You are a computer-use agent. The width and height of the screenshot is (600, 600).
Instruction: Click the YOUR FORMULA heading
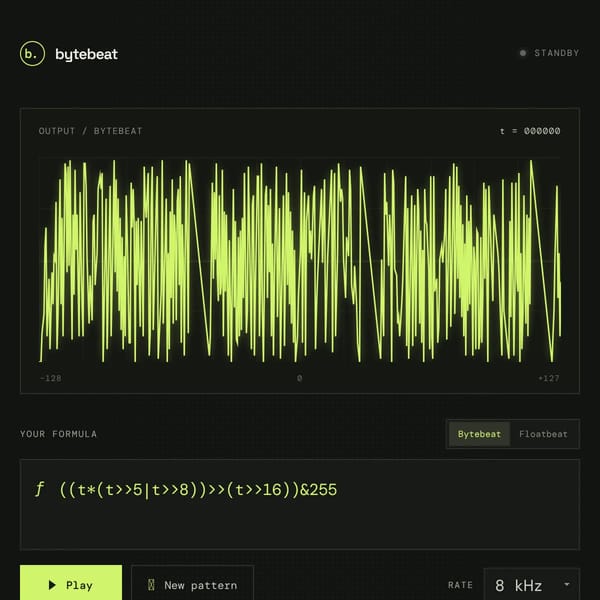pyautogui.click(x=59, y=434)
